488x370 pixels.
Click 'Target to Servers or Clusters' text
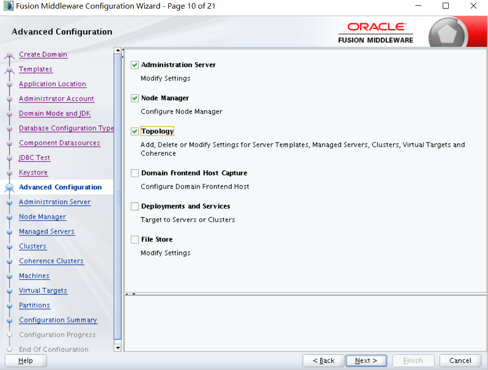188,220
